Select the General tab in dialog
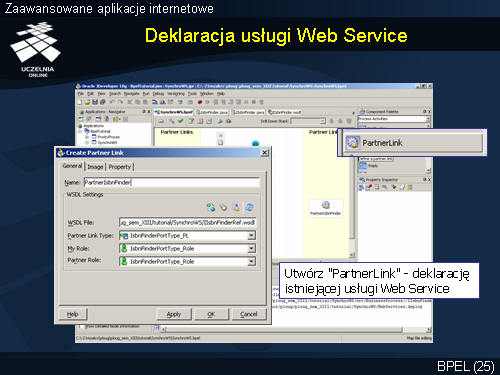500x375 pixels. pos(72,166)
